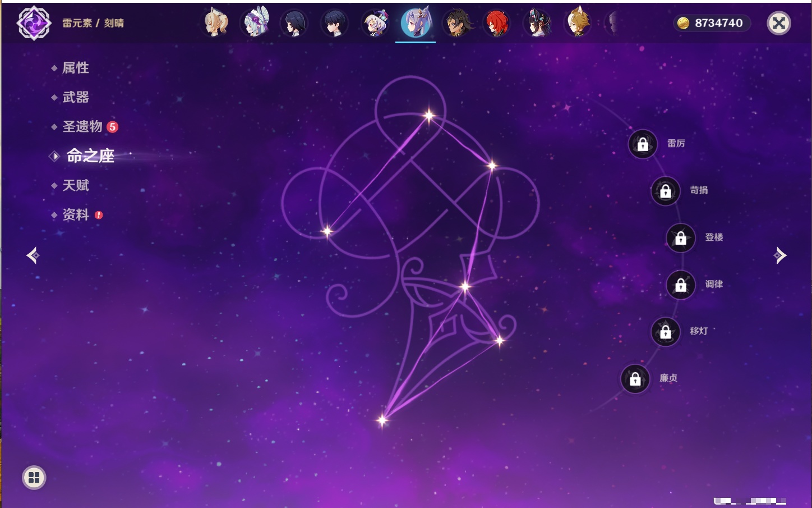Open the 圣遗物 artifacts page
The image size is (812, 508).
click(82, 126)
